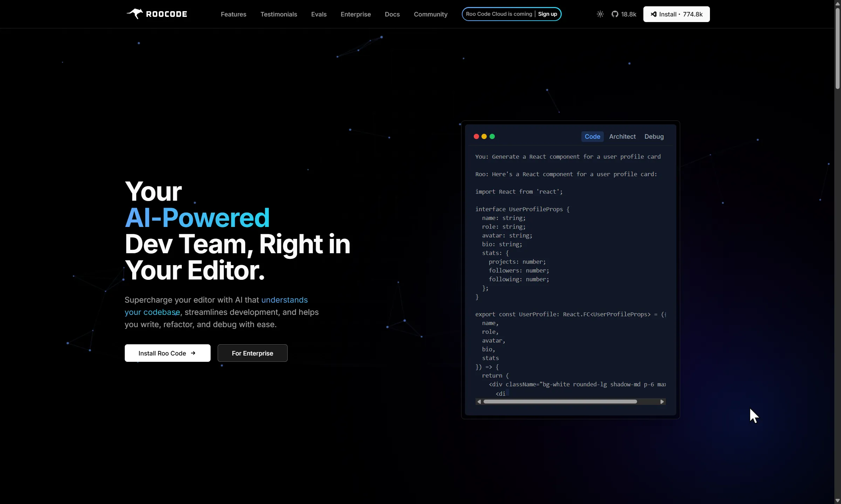Click the Roo Code kangaroo logo
This screenshot has width=841, height=504.
coord(135,14)
